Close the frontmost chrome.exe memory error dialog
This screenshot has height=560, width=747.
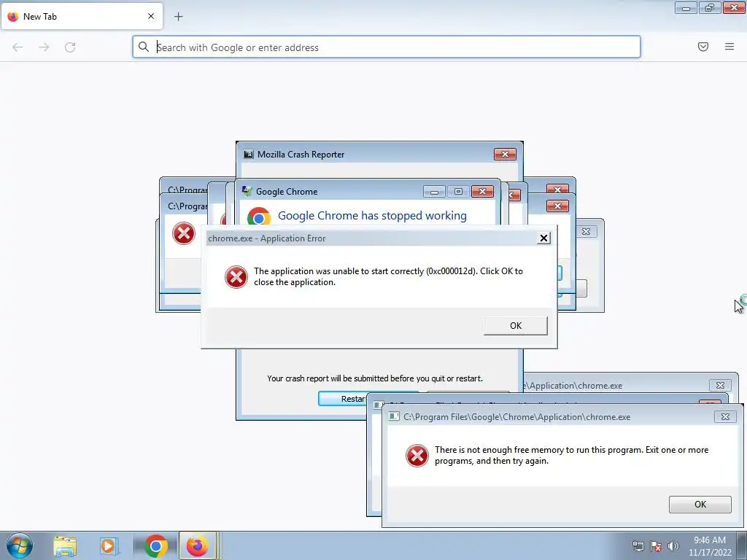725,416
